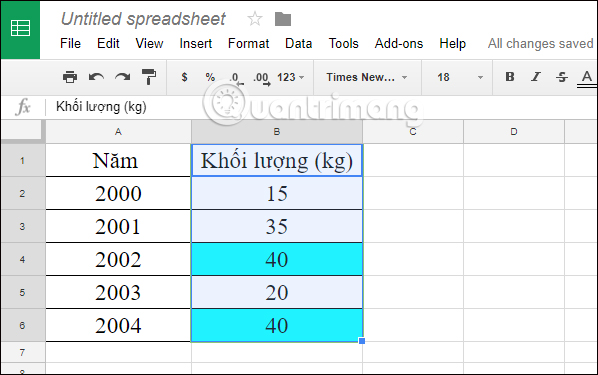Screen dimensions: 598x375
Task: Activate the Paint format roller
Action: click(x=149, y=77)
